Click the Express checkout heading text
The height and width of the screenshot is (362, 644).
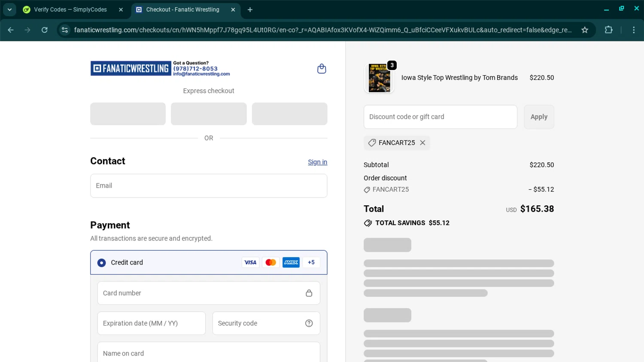(209, 91)
